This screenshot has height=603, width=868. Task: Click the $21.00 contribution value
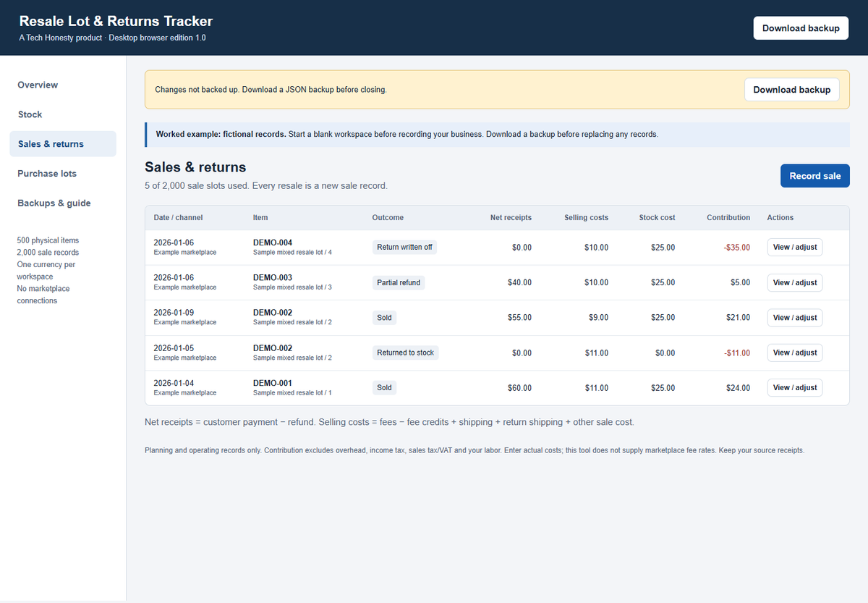click(739, 318)
